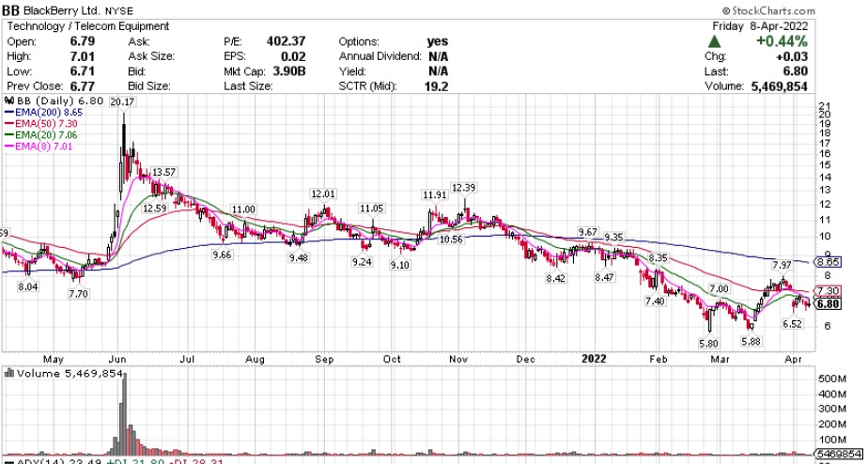Click the Technology / Telecom Equipment sector label
This screenshot has width=868, height=464.
click(x=88, y=26)
